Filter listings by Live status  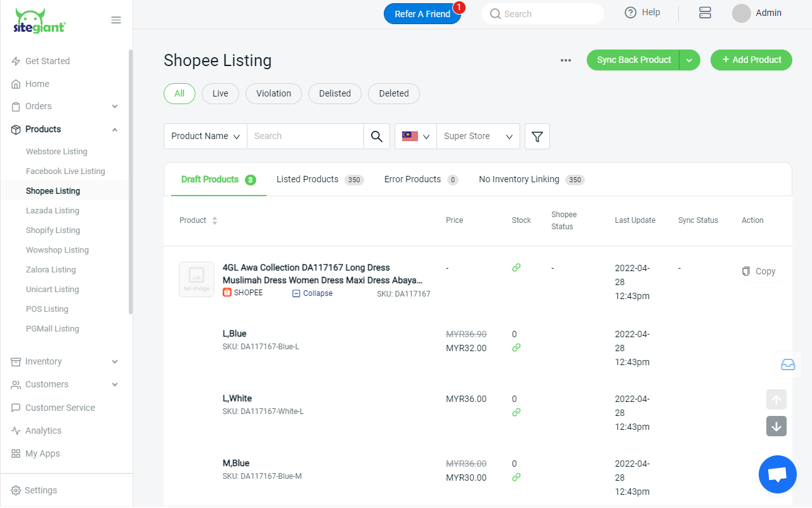(220, 93)
